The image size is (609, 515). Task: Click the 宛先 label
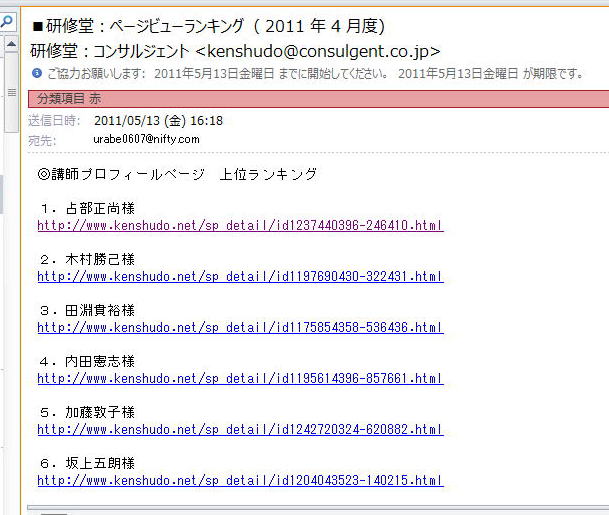(x=42, y=141)
